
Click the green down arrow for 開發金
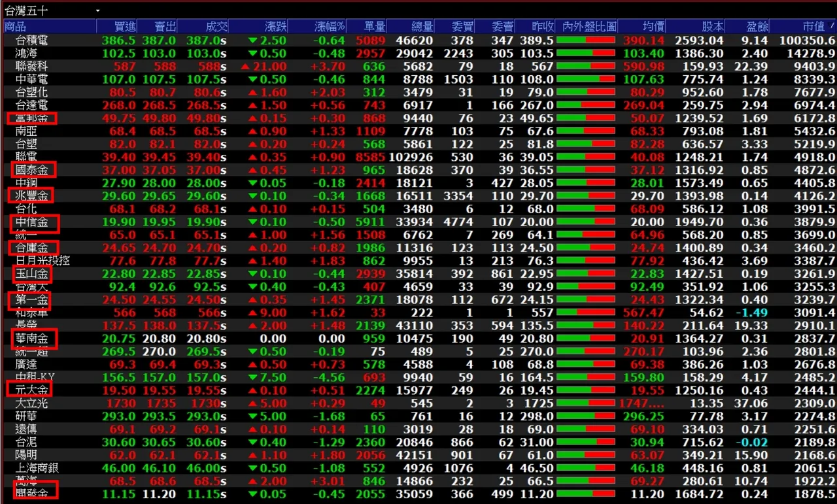pyautogui.click(x=253, y=495)
